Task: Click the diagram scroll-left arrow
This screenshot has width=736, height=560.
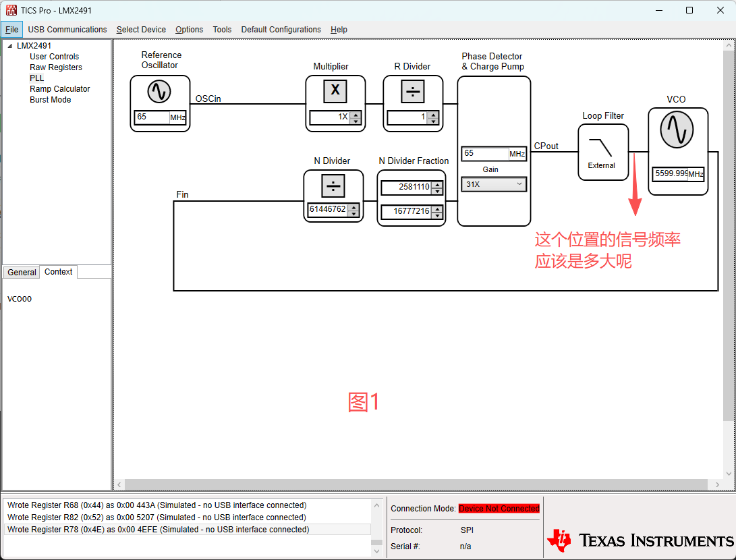Action: (119, 484)
